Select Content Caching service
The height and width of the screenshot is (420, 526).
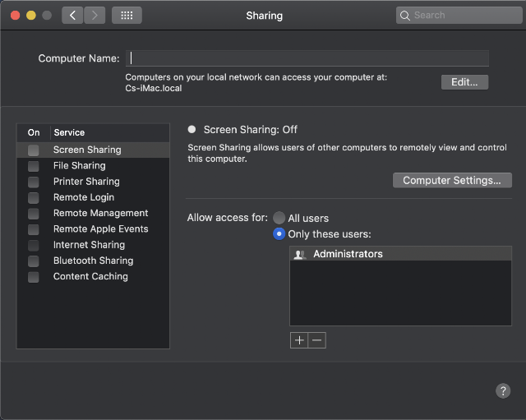(x=93, y=276)
